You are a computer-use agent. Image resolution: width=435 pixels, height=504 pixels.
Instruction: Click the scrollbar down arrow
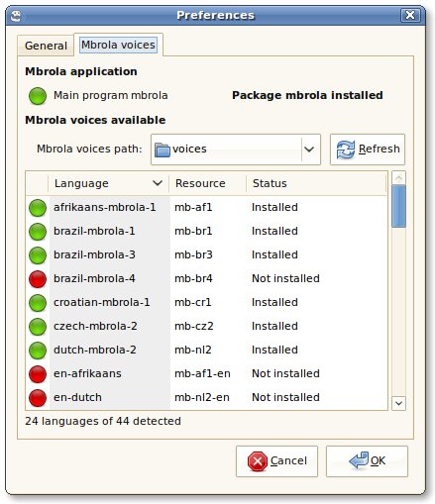point(398,403)
